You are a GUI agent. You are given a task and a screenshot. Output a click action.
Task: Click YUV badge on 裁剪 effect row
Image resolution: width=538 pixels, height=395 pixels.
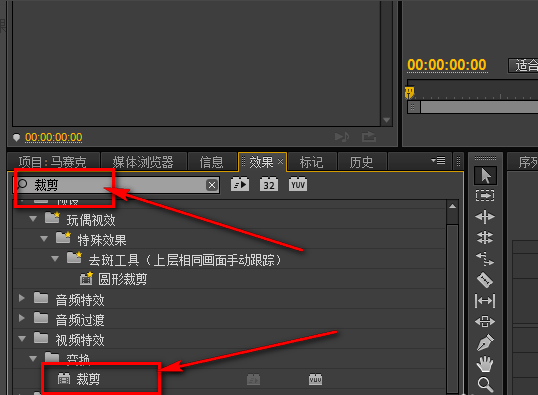(315, 379)
